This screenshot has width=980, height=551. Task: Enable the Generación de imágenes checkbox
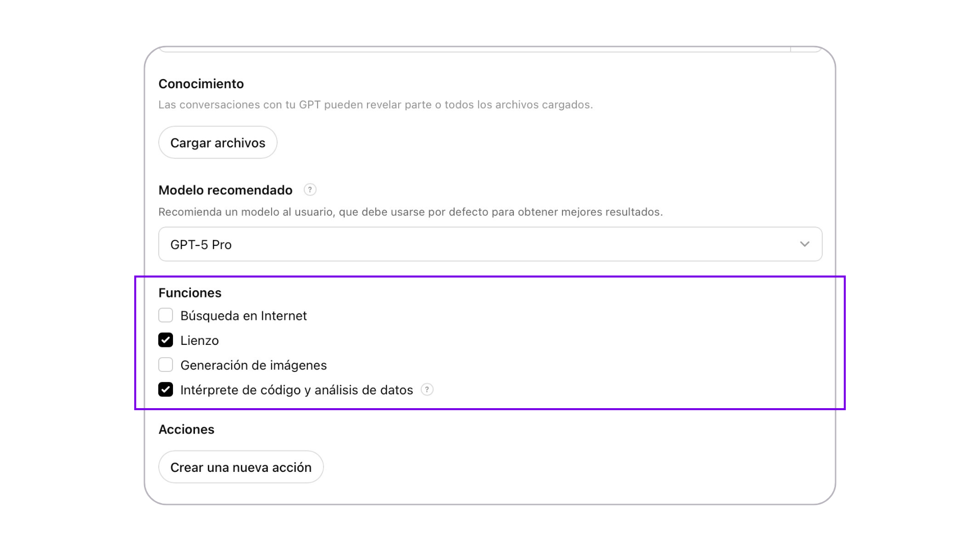tap(165, 365)
